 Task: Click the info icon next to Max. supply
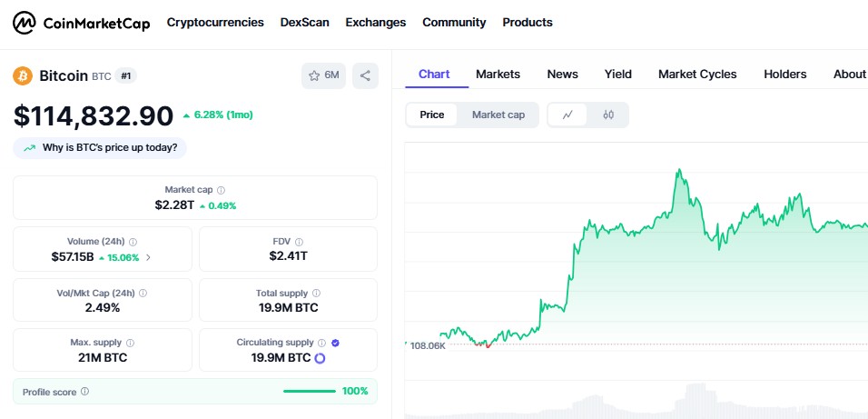(x=130, y=343)
